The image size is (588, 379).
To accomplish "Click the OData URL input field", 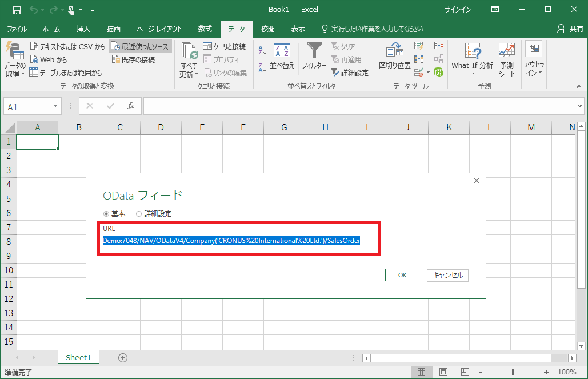I will point(232,241).
